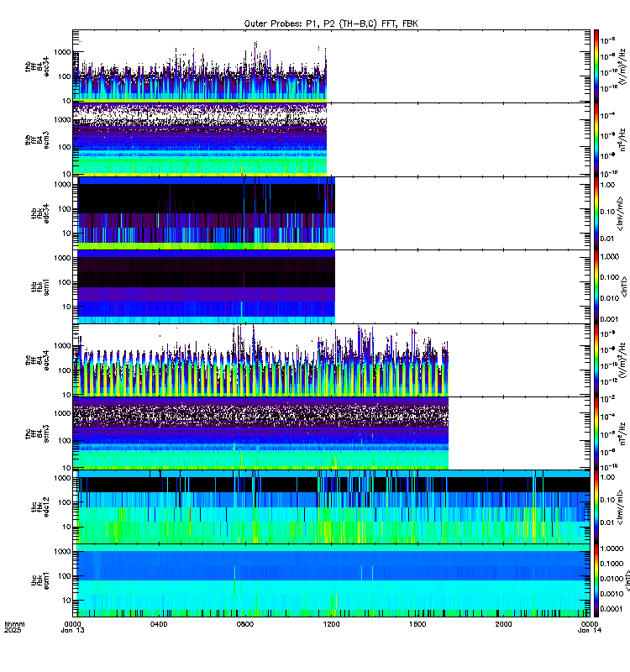Click the color bar beside thc fbk scm1 panel
630x672 pixels.
point(596,580)
